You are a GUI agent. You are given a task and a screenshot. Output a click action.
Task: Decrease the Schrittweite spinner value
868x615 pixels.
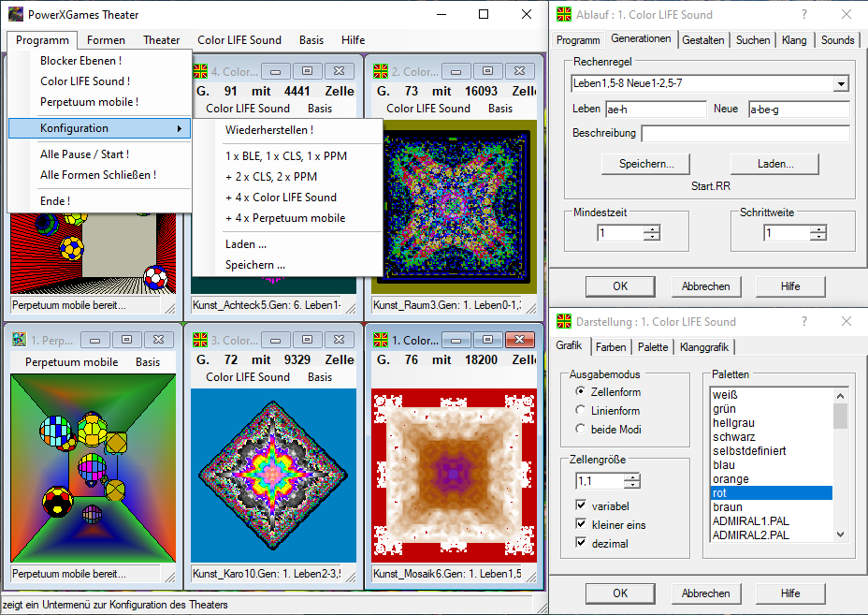click(x=818, y=237)
